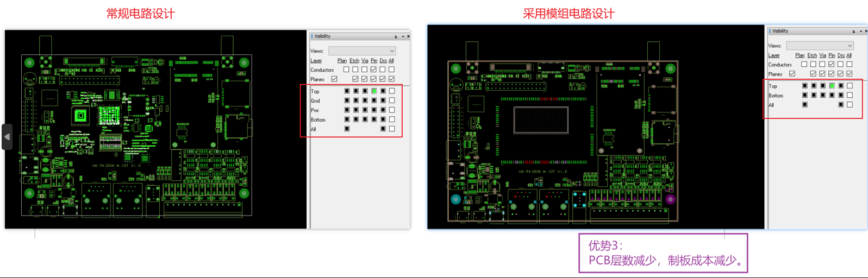The image size is (868, 278).
Task: Toggle Conductors Pin checkbox in module design panel
Action: tap(832, 64)
